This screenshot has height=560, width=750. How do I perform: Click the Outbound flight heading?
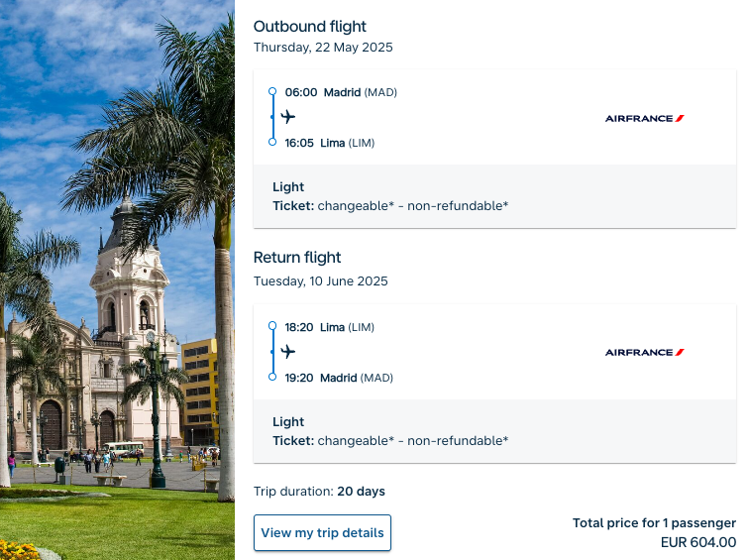(310, 27)
